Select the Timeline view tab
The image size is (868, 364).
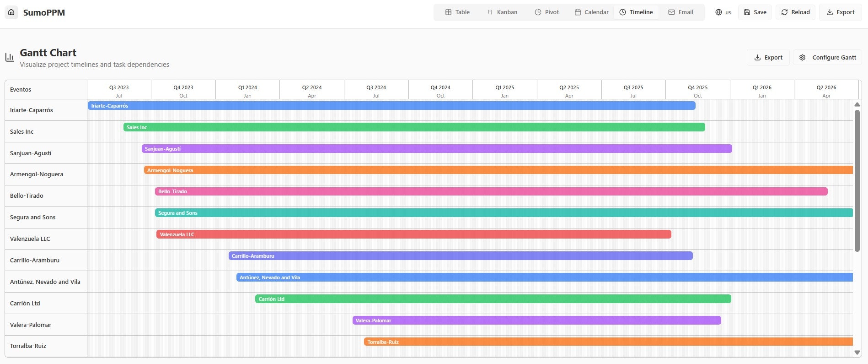pos(636,12)
